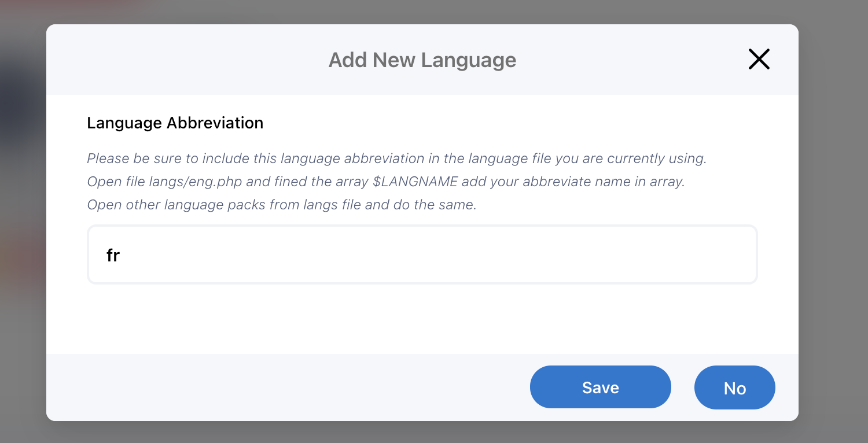Focus the Language Abbreviation input field
Image resolution: width=868 pixels, height=443 pixels.
422,254
